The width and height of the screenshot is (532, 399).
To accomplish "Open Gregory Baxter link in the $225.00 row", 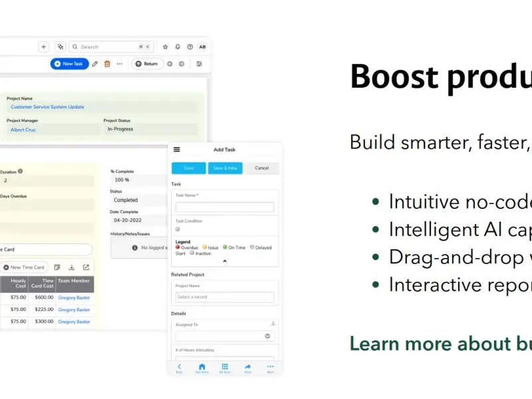I will tap(74, 310).
